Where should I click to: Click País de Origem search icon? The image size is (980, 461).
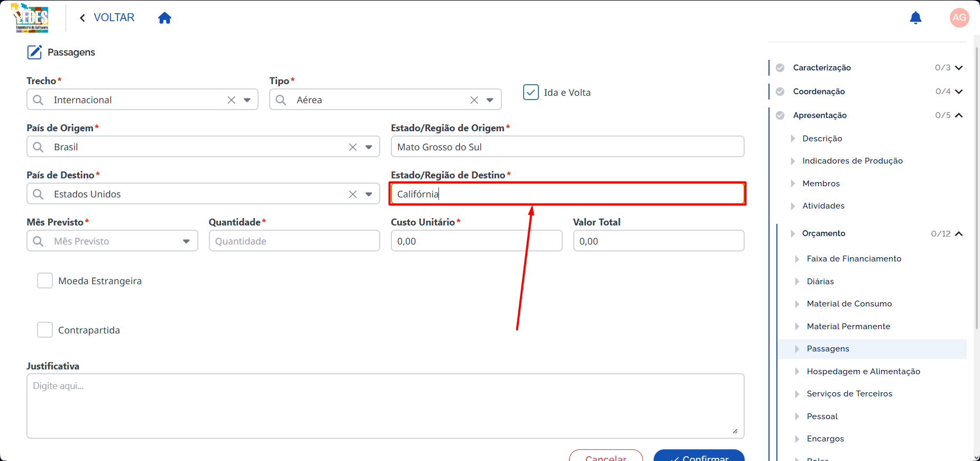click(x=38, y=147)
